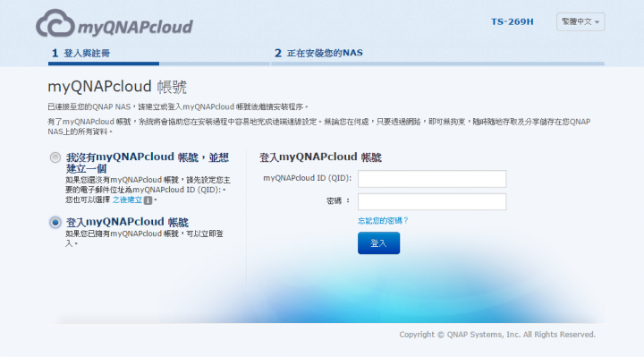
Task: Select the create new myQNAPcloud account radio
Action: pyautogui.click(x=55, y=157)
